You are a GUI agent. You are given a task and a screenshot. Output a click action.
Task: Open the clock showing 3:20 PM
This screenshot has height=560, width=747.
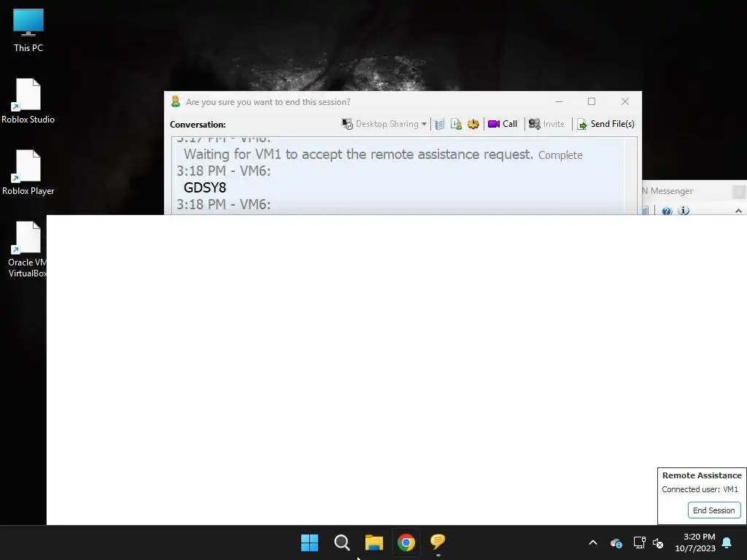tap(695, 542)
